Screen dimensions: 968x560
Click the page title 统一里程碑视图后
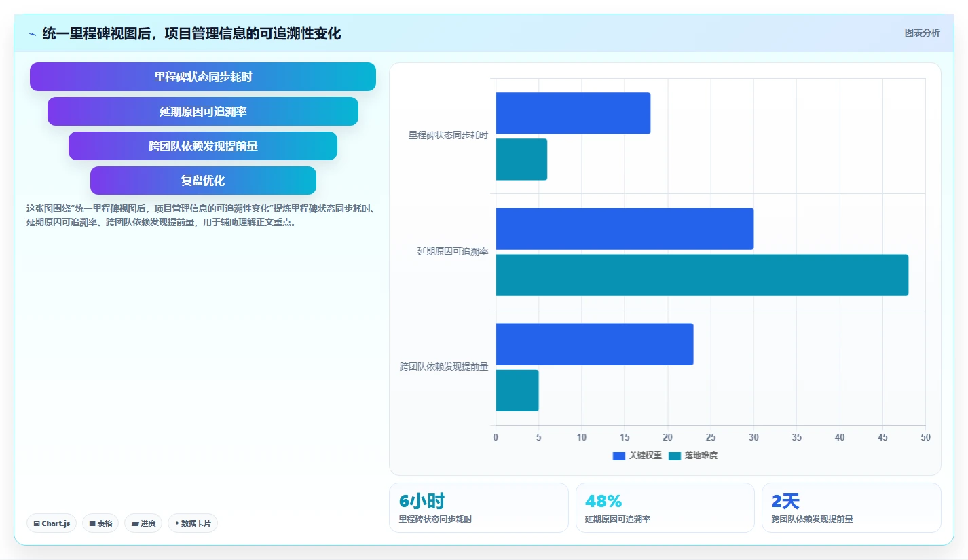pyautogui.click(x=191, y=33)
